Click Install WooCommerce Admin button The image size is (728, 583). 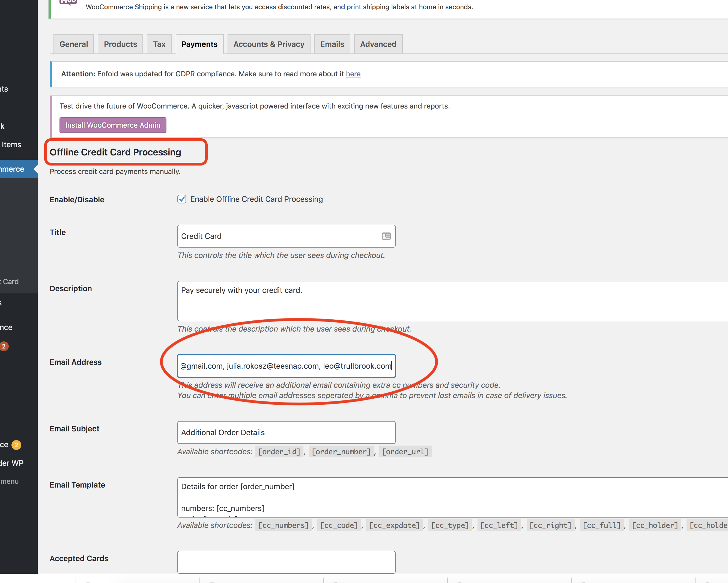(x=113, y=125)
